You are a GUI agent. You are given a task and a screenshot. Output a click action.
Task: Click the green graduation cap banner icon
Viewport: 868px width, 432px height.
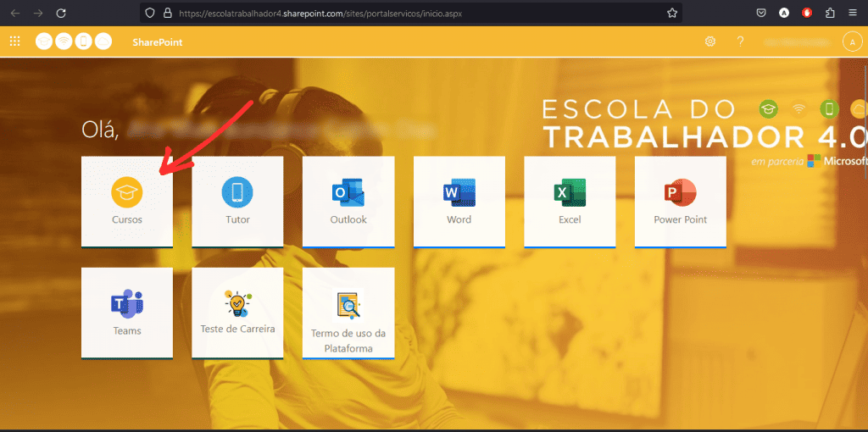pyautogui.click(x=768, y=109)
